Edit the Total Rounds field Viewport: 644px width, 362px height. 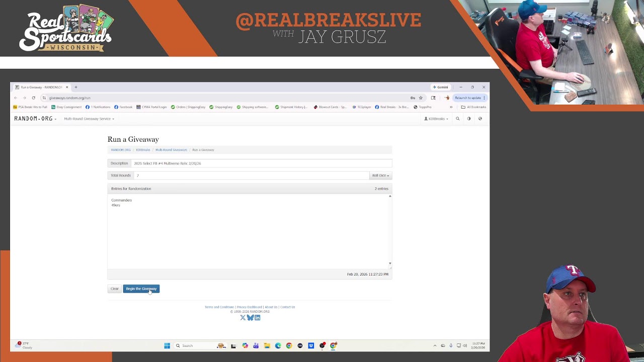(x=251, y=175)
